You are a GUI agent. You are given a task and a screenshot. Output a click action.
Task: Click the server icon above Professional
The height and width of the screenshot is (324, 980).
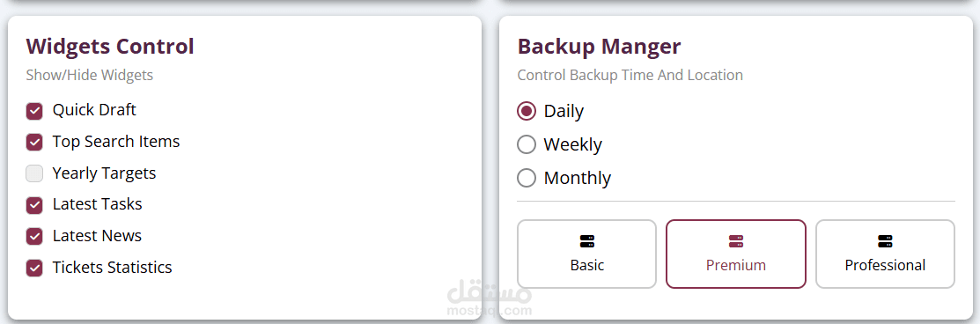(885, 241)
